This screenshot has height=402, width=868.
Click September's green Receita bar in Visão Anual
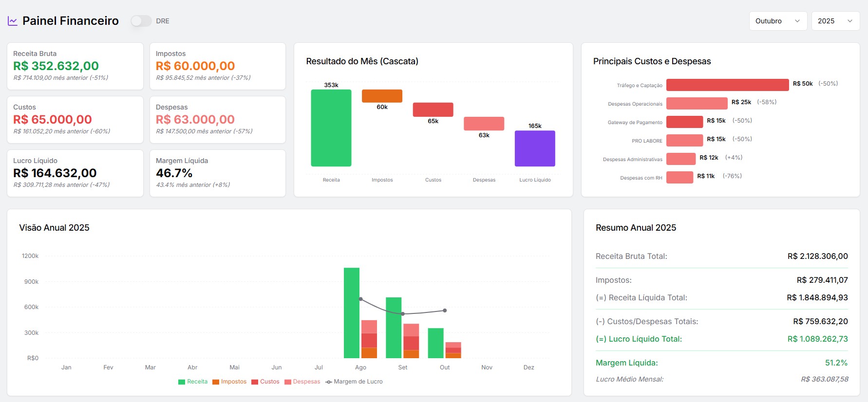point(394,328)
